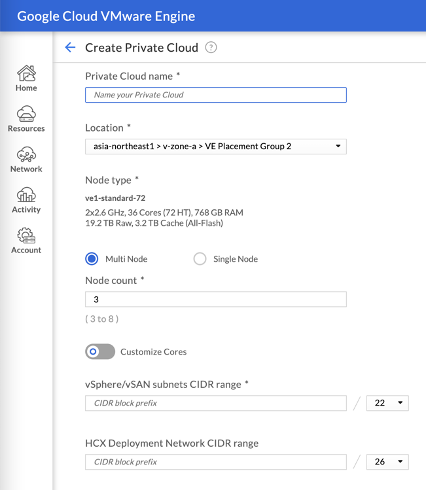Open the Home section icon
Image resolution: width=426 pixels, height=490 pixels.
(26, 73)
